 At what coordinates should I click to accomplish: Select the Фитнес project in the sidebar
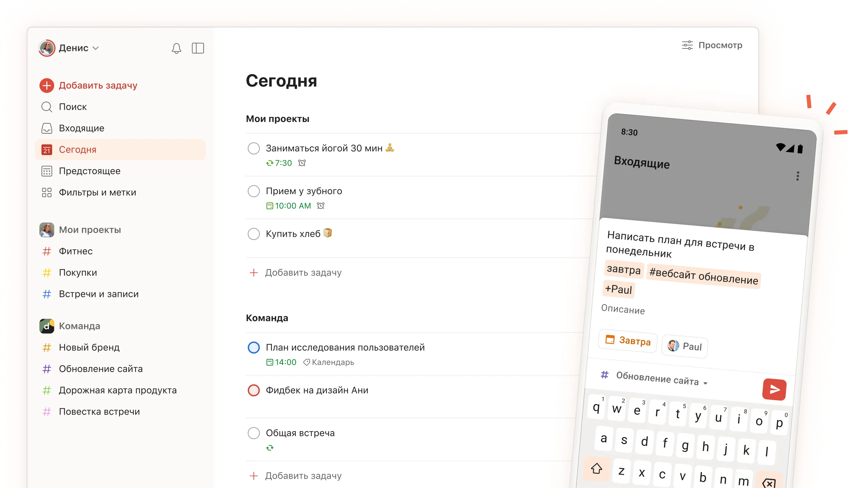[75, 251]
